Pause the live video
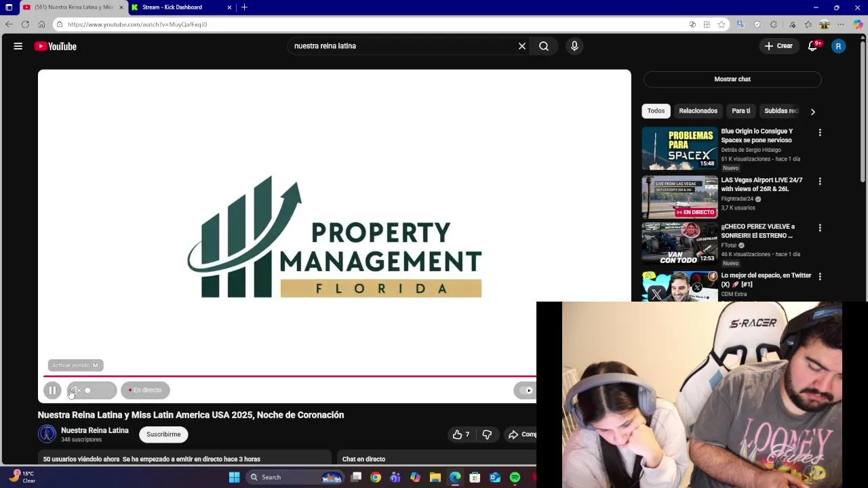The image size is (868, 488). click(52, 390)
